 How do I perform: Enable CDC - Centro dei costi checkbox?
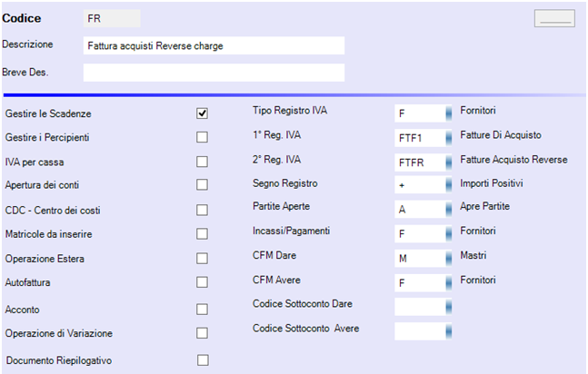coord(202,210)
